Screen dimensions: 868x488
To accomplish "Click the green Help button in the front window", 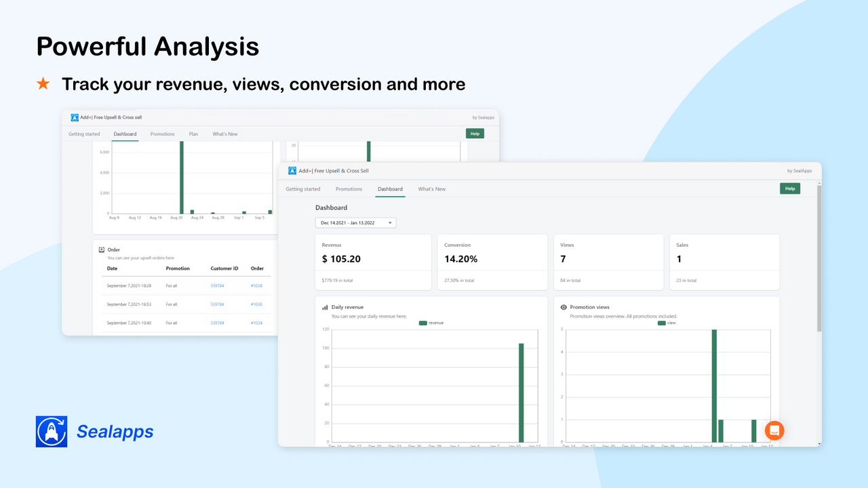I will pyautogui.click(x=790, y=188).
